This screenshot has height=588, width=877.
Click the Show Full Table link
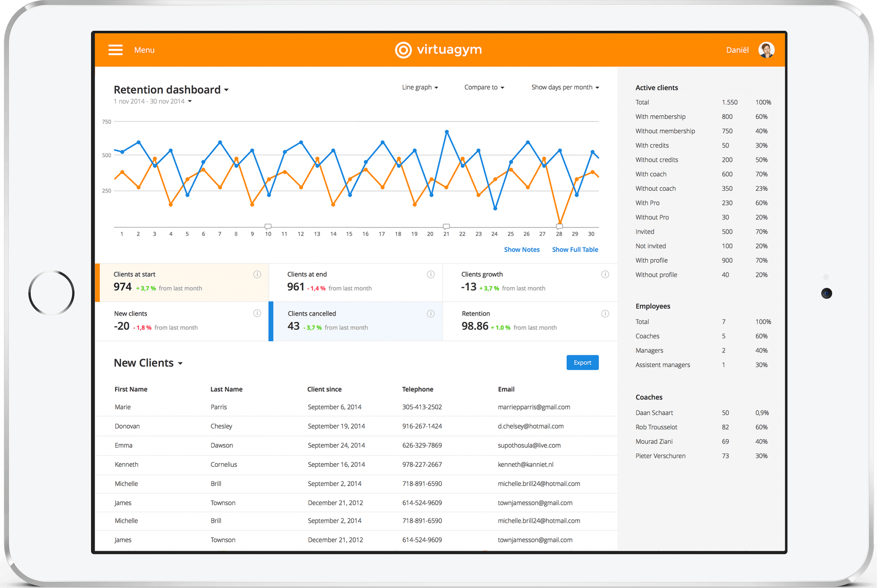coord(575,249)
